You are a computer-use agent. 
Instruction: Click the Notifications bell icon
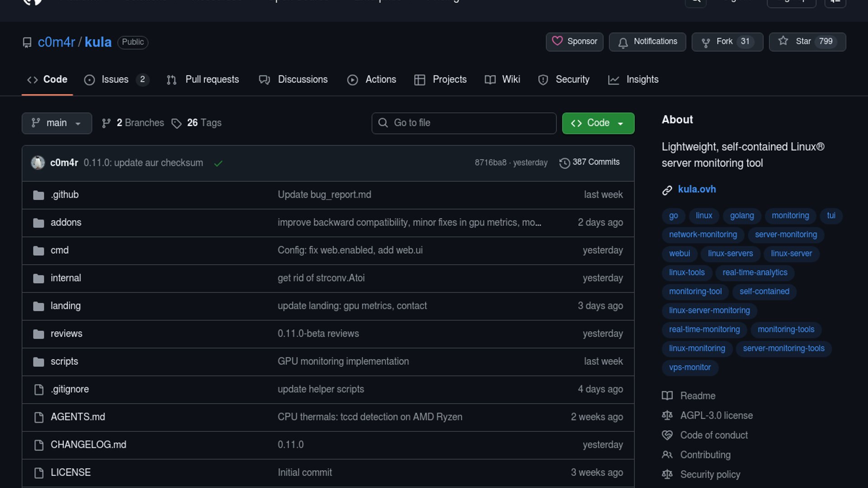tap(623, 42)
